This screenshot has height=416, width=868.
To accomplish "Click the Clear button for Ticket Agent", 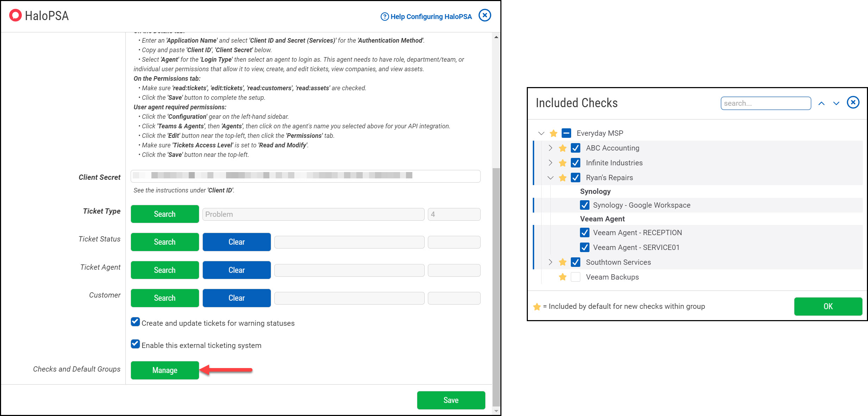I will click(236, 270).
